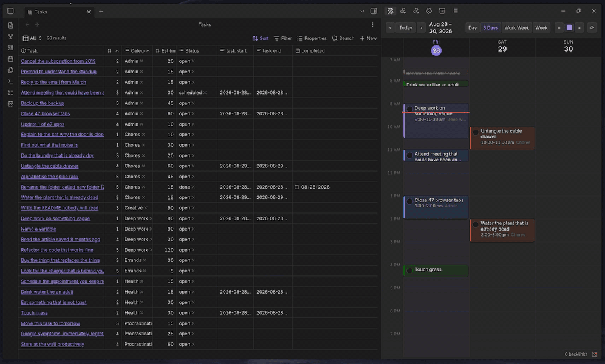Open the three-dot more options menu

click(372, 25)
